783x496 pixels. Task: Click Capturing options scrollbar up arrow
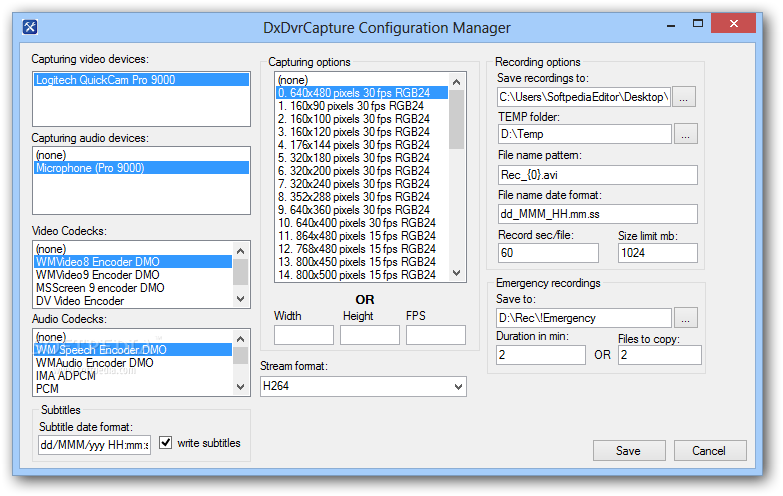point(456,81)
